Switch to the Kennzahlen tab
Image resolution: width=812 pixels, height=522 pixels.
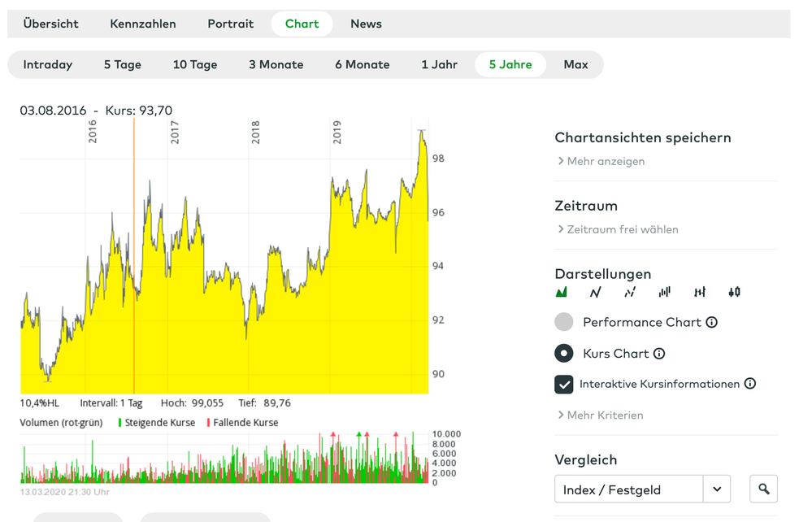pyautogui.click(x=143, y=24)
